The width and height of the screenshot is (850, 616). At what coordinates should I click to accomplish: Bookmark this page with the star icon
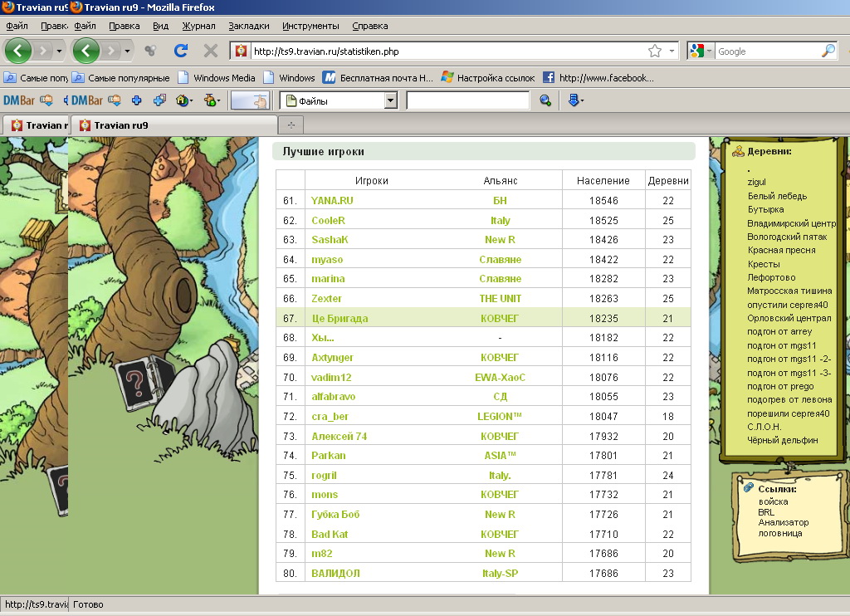pyautogui.click(x=655, y=51)
